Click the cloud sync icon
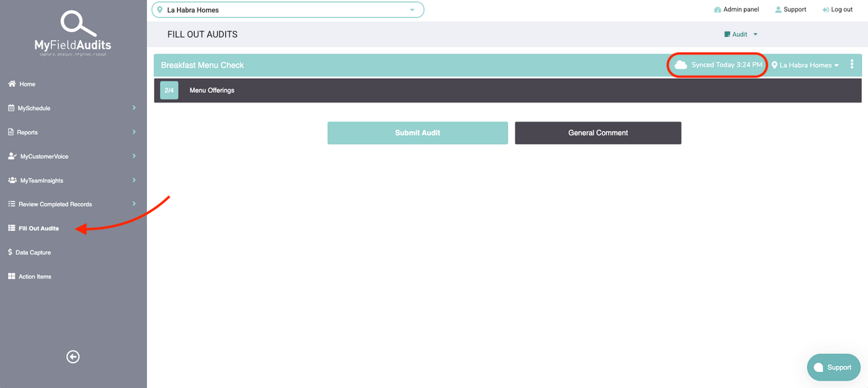868x388 pixels. tap(681, 65)
